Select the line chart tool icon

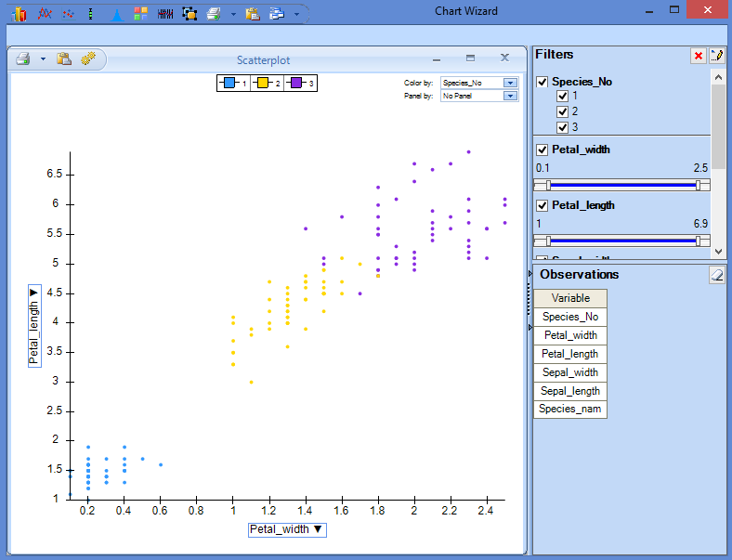(44, 13)
